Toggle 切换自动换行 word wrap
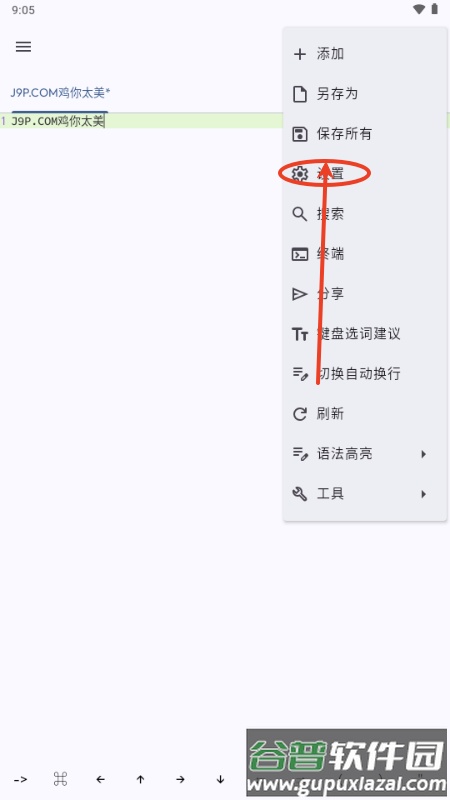The height and width of the screenshot is (800, 450). point(365,374)
